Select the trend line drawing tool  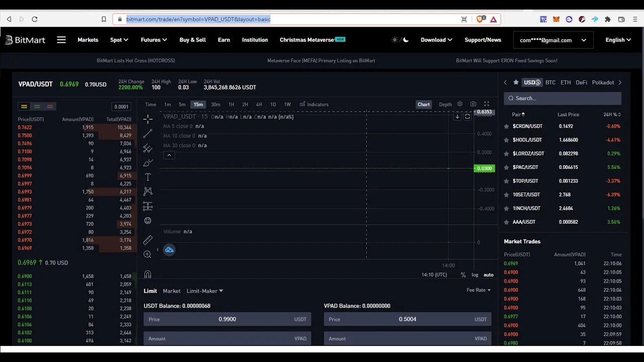click(x=147, y=134)
